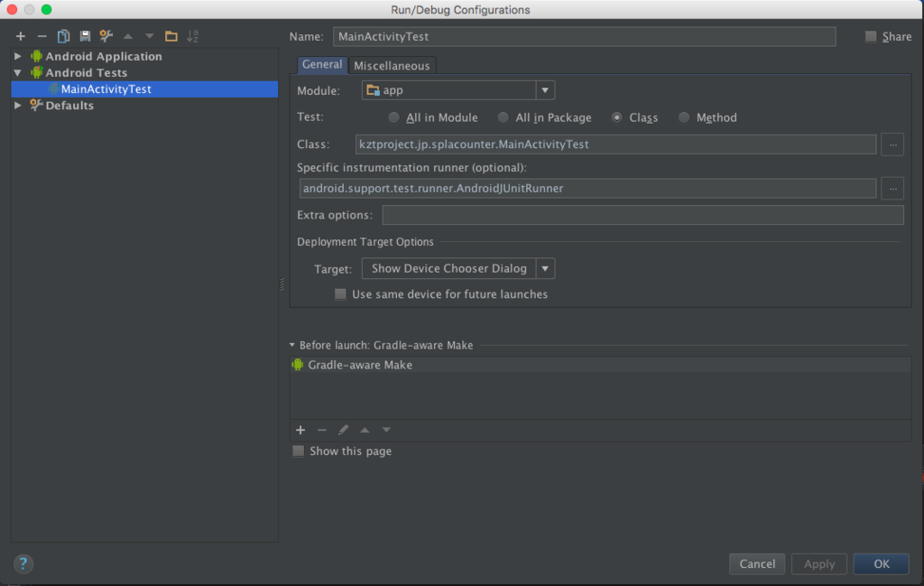Click the splitter handle between the two panels
The height and width of the screenshot is (586, 924).
[x=282, y=284]
